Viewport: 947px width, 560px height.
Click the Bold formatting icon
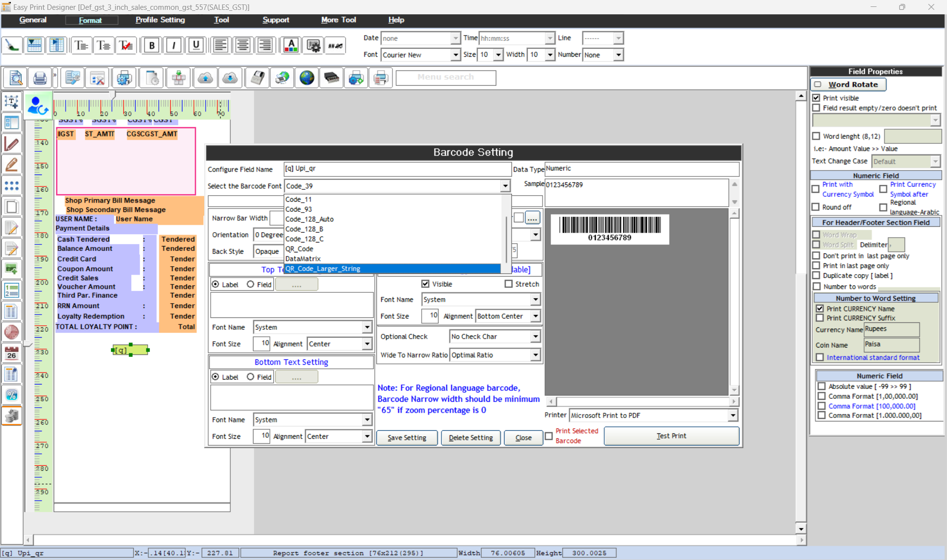click(x=152, y=45)
